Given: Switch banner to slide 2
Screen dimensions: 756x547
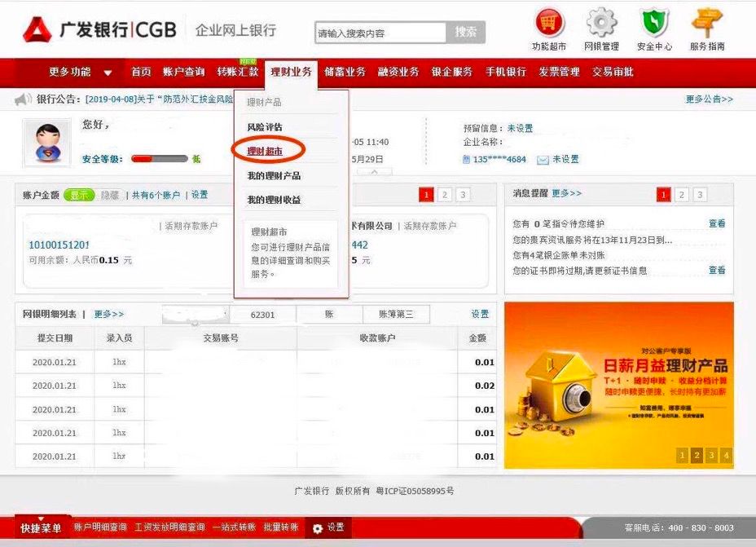Looking at the screenshot, I should [697, 455].
